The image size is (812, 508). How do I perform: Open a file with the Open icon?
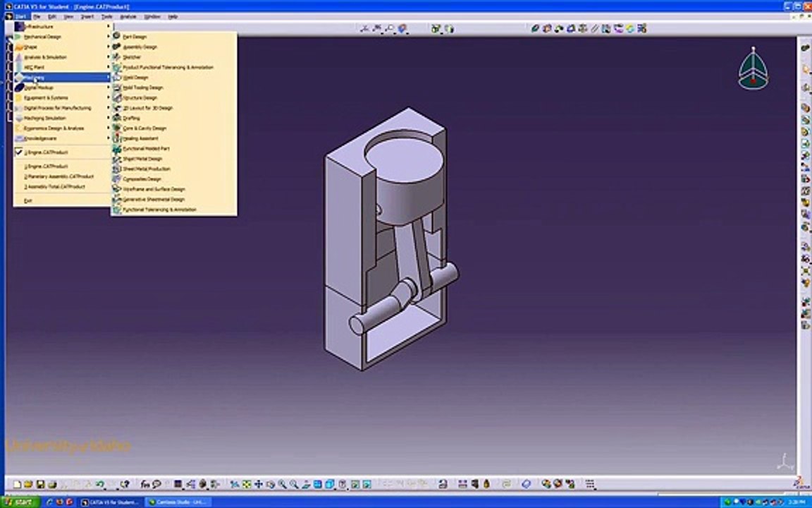28,484
